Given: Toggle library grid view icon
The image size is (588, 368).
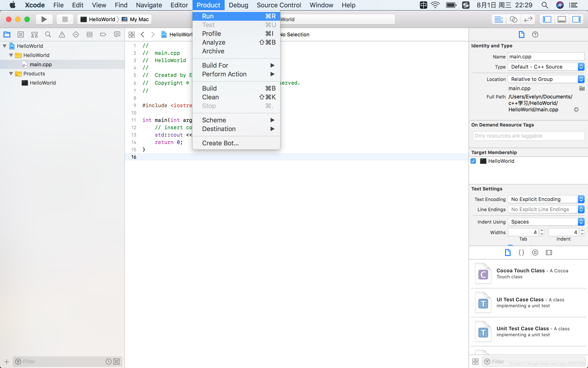Looking at the screenshot, I should pyautogui.click(x=475, y=361).
